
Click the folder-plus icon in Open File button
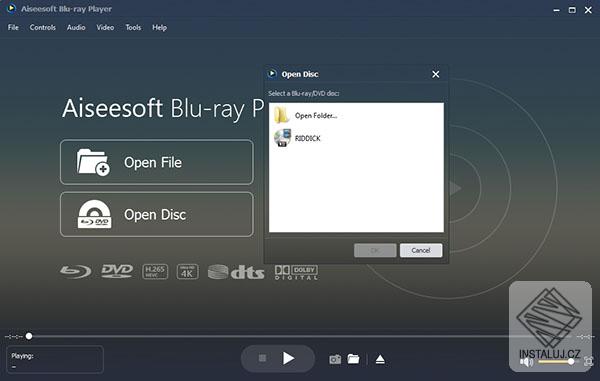click(x=93, y=162)
